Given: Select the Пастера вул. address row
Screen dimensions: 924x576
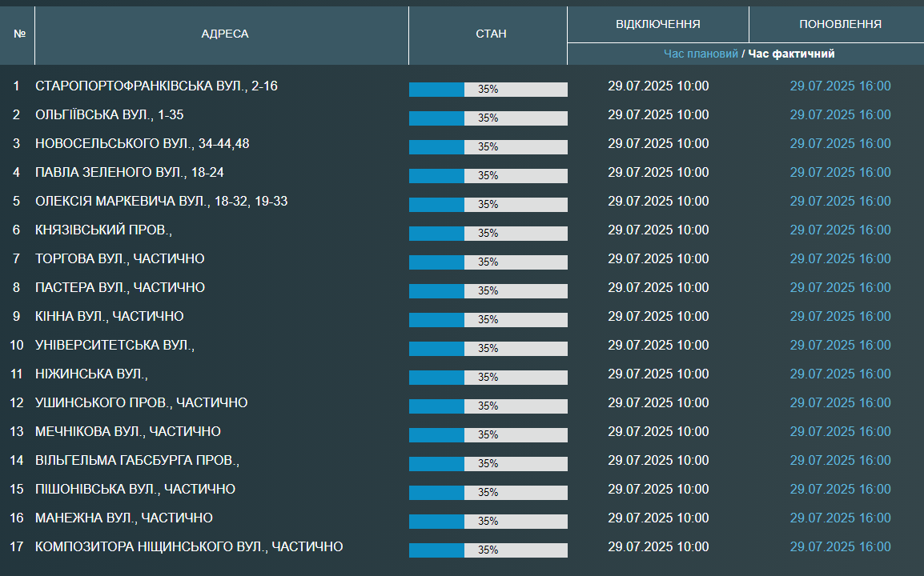Looking at the screenshot, I should pos(120,287).
